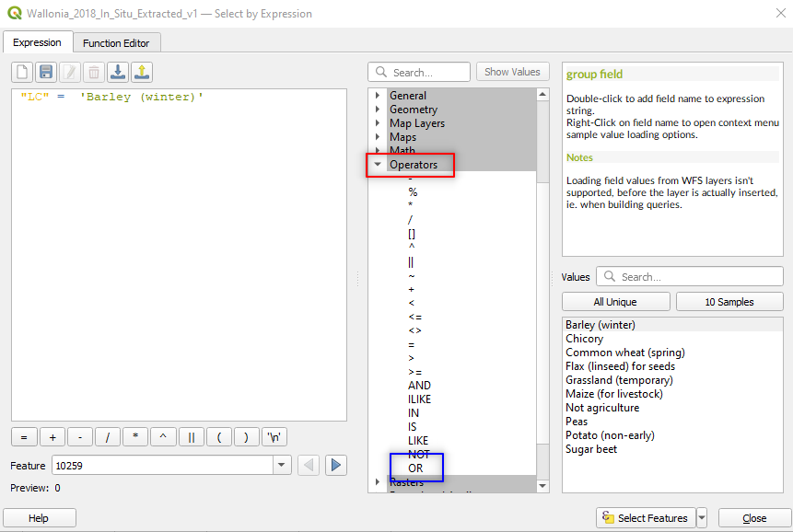The image size is (793, 532).
Task: Click the Show Values button
Action: [512, 72]
